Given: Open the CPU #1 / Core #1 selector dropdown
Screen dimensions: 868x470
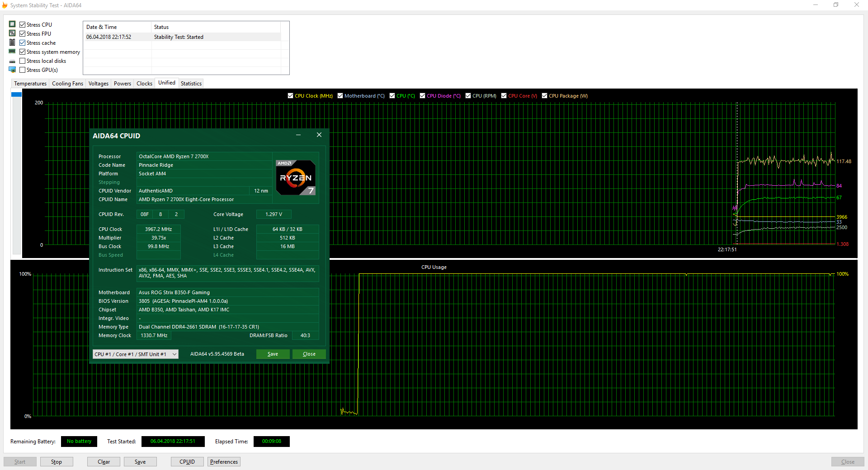Looking at the screenshot, I should point(136,354).
